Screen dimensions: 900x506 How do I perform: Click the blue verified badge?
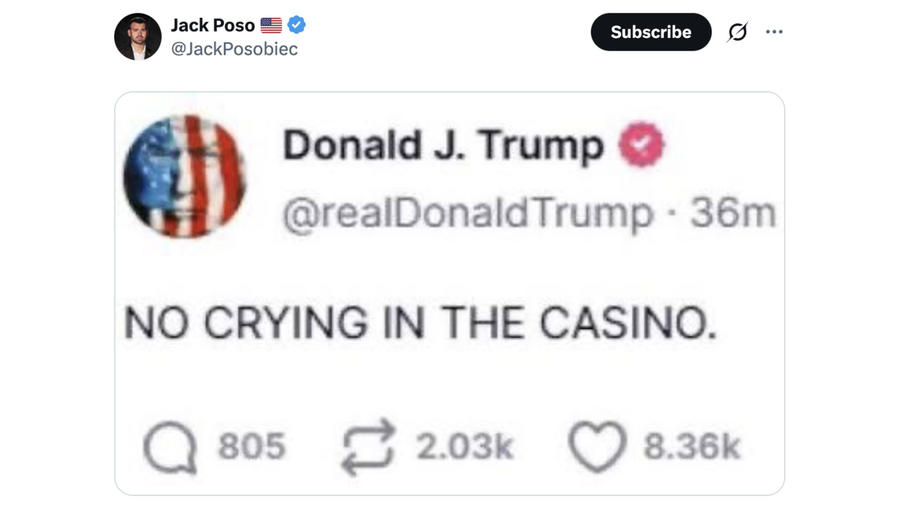pos(297,25)
